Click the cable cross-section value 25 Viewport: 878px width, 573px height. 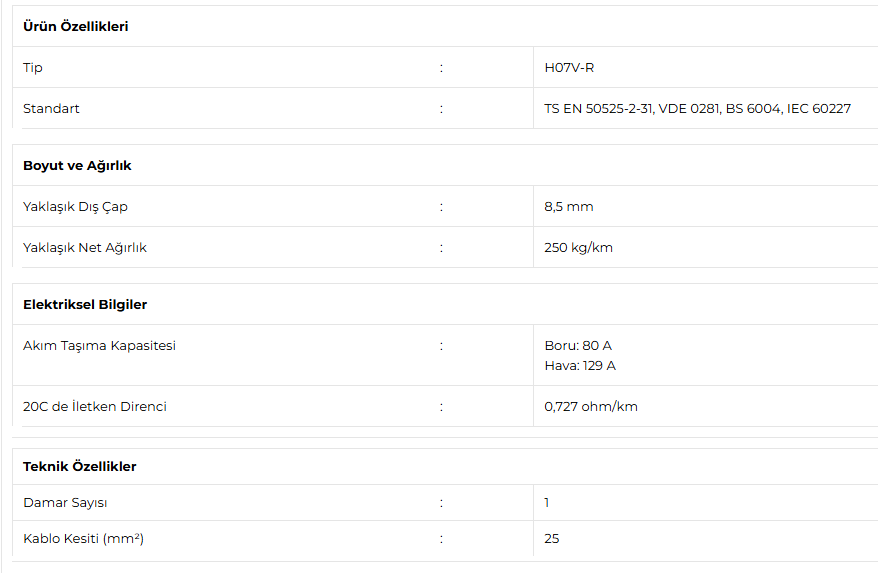click(x=552, y=539)
